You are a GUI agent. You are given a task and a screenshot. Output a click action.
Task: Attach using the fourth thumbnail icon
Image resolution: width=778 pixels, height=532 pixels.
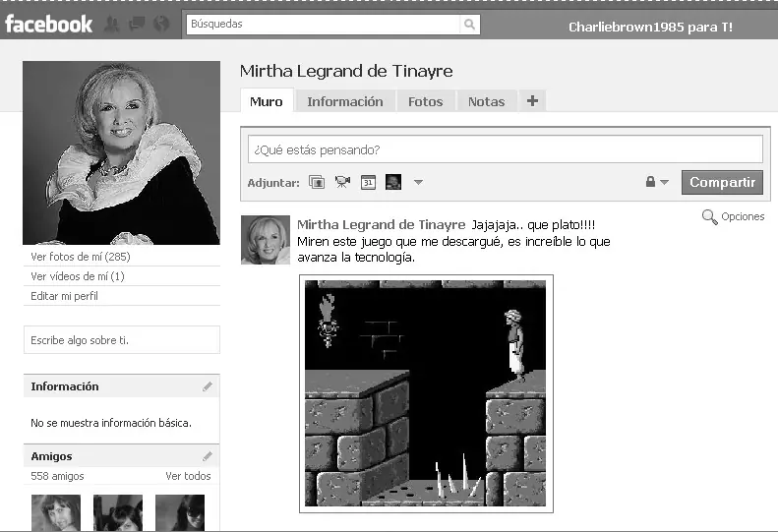pyautogui.click(x=393, y=182)
